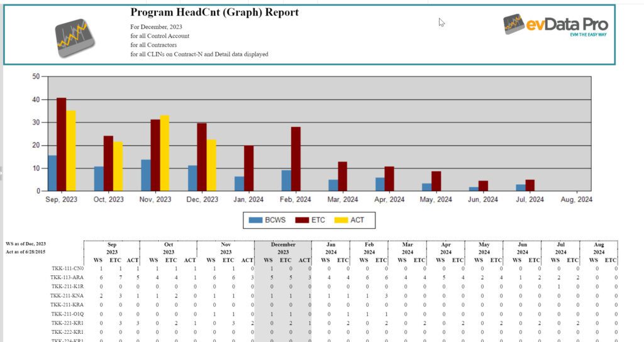Click the "for all Control Account" line
The width and height of the screenshot is (644, 342).
(x=160, y=36)
